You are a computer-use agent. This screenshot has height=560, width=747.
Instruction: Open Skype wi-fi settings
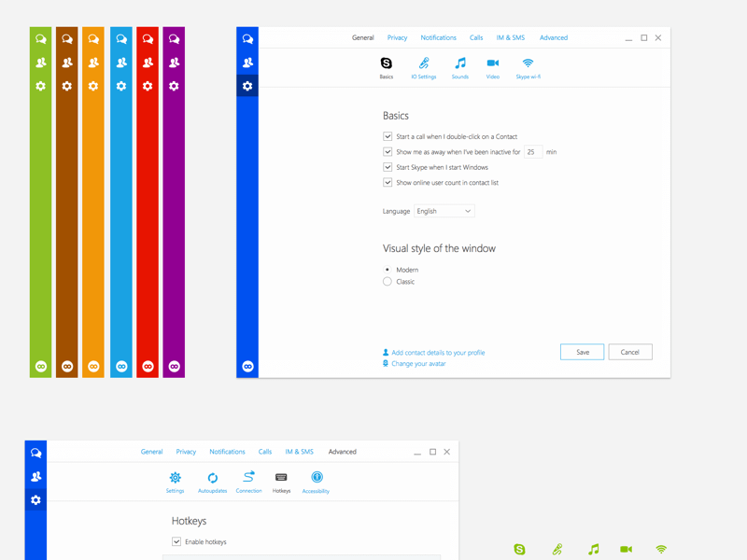coord(528,63)
